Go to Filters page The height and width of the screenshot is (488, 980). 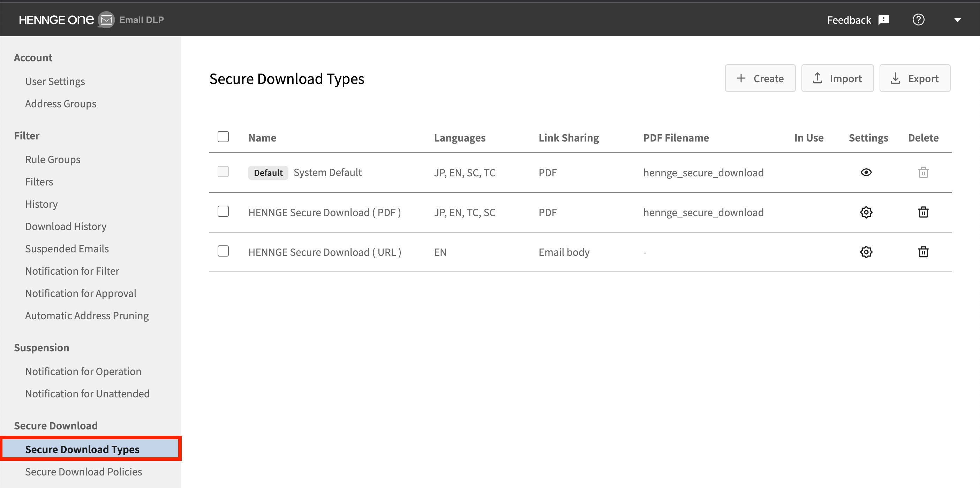[x=39, y=182]
